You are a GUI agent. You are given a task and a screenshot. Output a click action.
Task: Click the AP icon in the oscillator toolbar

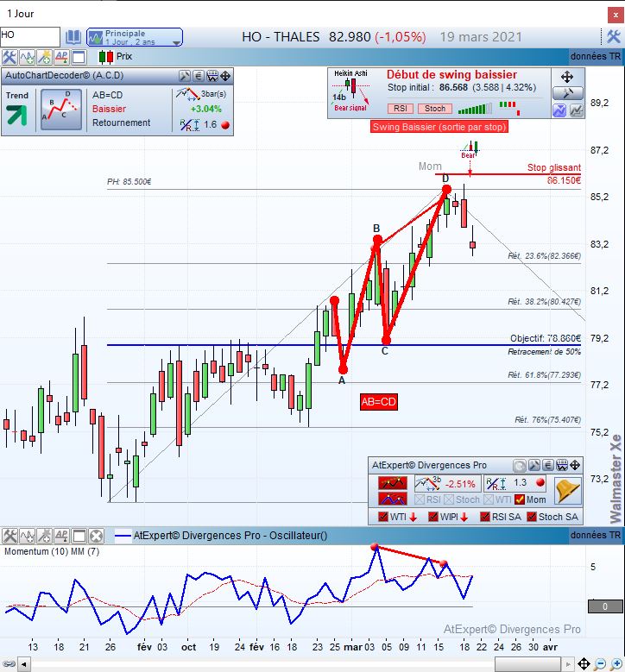point(61,537)
